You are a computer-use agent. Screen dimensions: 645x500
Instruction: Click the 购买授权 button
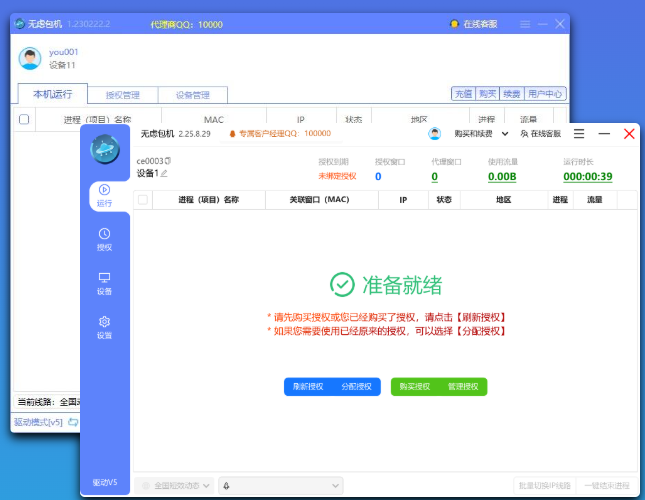415,387
